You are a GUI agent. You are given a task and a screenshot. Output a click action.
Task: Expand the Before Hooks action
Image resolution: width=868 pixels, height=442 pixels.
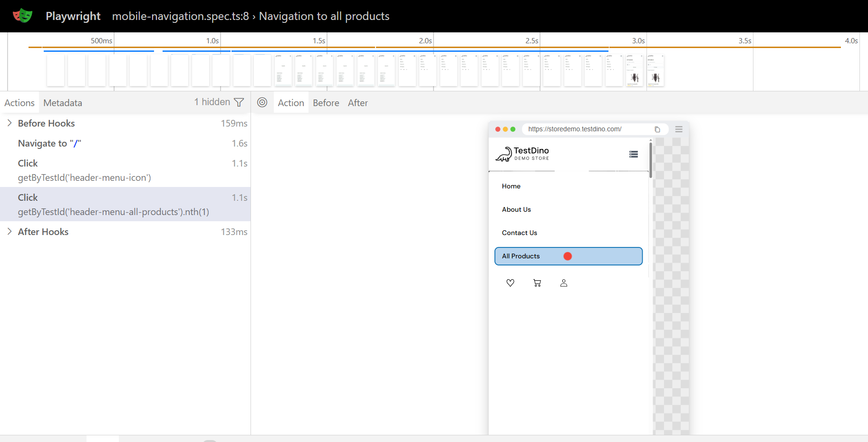10,123
